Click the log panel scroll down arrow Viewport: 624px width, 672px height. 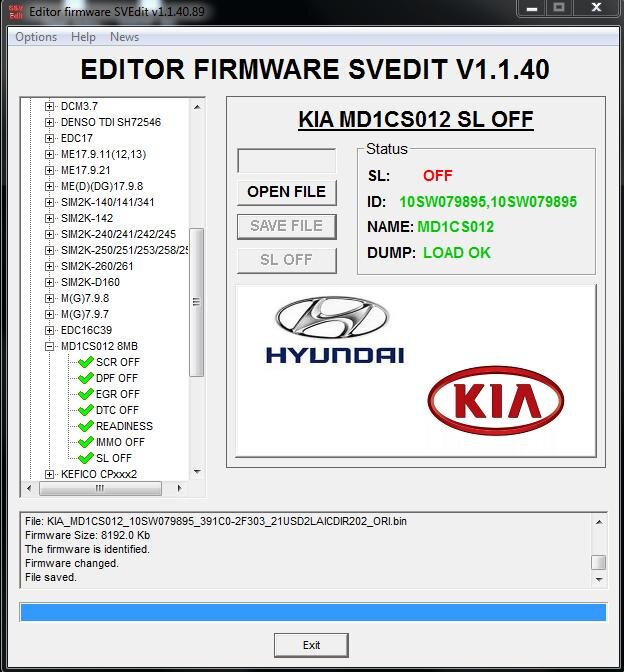pos(599,579)
